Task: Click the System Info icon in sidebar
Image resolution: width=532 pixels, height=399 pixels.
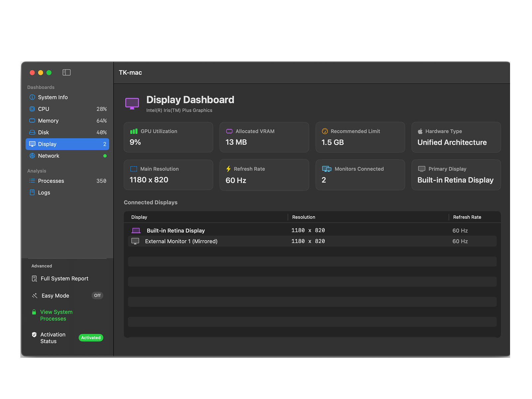Action: click(x=32, y=97)
